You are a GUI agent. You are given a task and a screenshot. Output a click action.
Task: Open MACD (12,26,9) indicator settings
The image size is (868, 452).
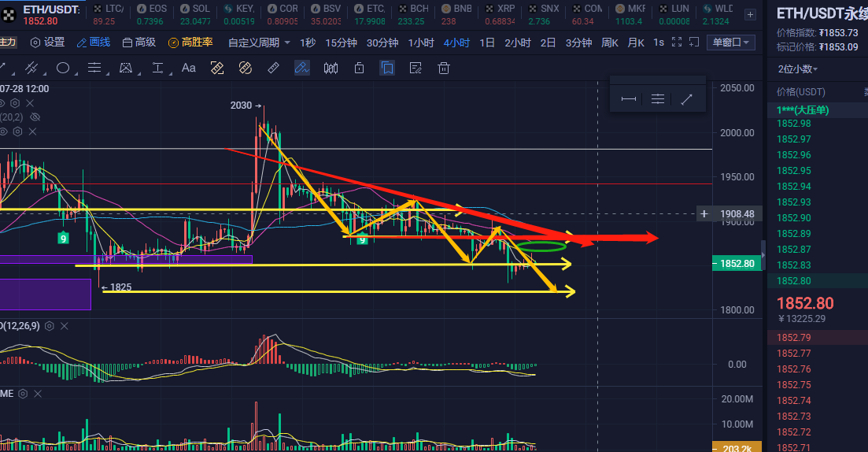point(50,326)
